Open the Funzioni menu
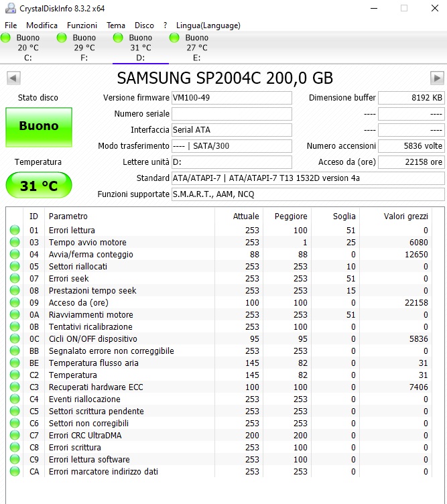Image resolution: width=447 pixels, height=504 pixels. coord(82,25)
